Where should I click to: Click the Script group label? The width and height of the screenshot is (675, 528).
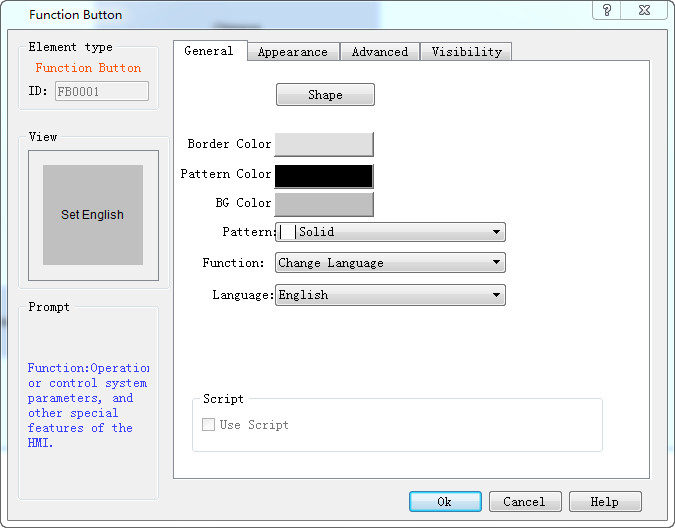point(223,399)
